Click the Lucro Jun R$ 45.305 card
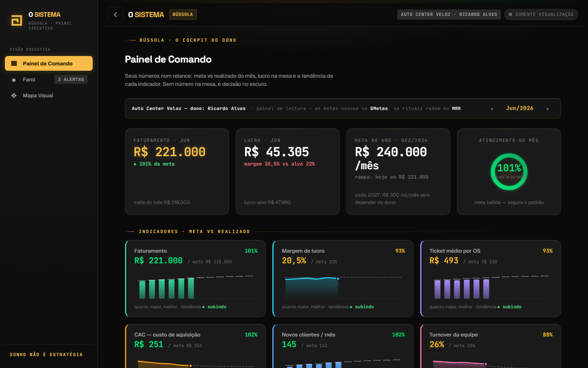588x368 pixels. click(x=287, y=172)
